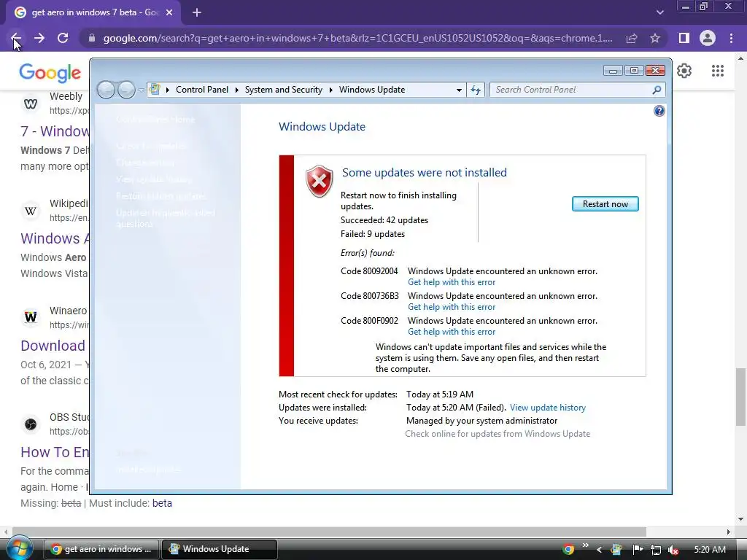
Task: Expand arrow after System and Security breadcrumb
Action: (330, 90)
